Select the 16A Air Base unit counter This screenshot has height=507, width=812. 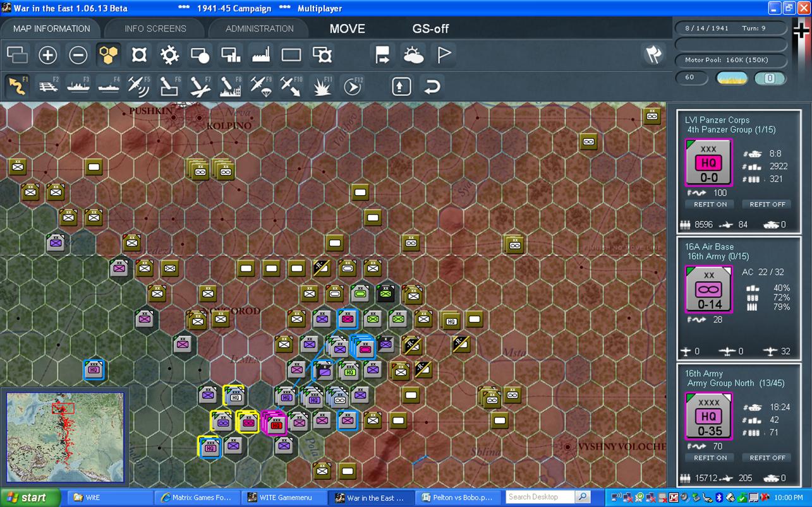pyautogui.click(x=708, y=290)
